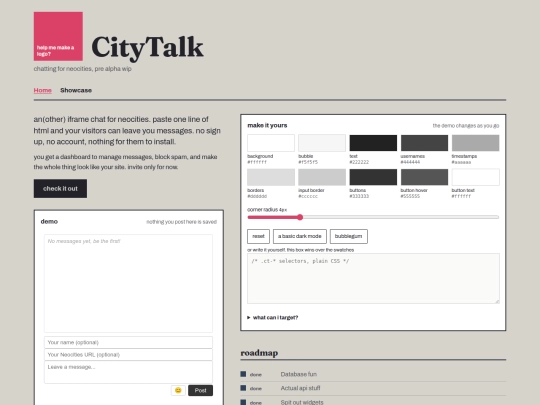
Task: Click the CityTalk title heading
Action: pos(147,47)
